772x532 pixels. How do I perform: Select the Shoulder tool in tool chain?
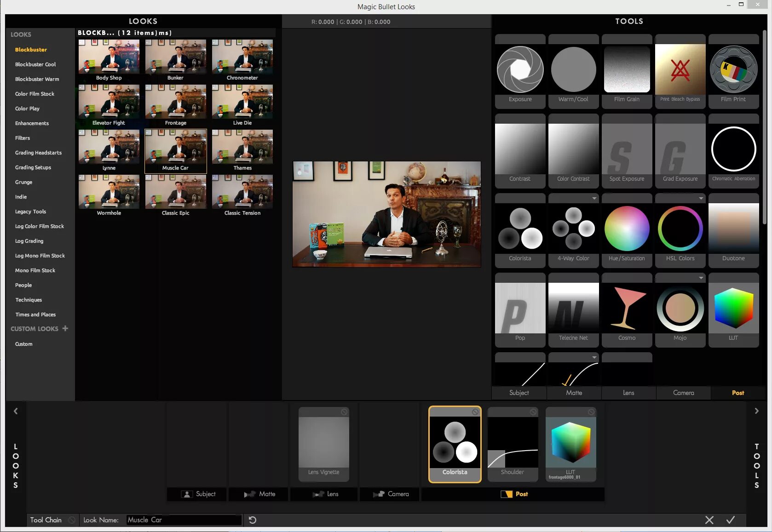click(513, 444)
